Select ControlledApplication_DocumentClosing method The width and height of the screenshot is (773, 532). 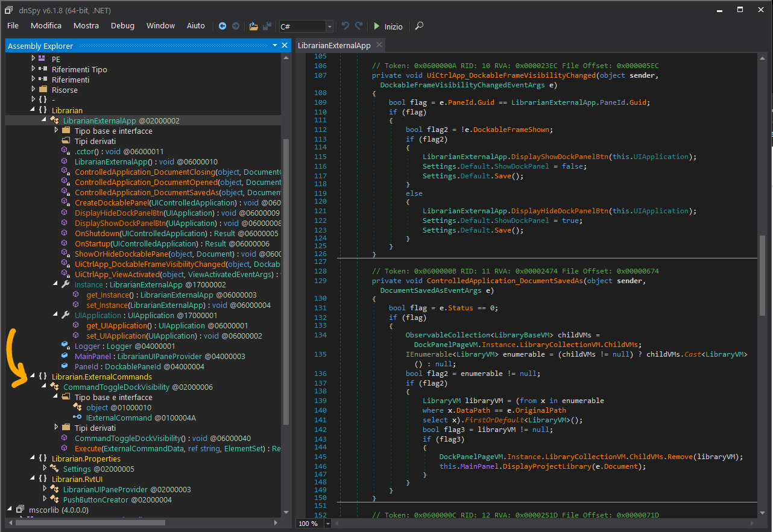[x=178, y=172]
